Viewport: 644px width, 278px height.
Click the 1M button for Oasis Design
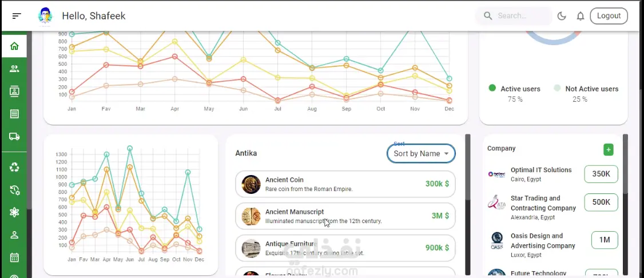pos(605,240)
